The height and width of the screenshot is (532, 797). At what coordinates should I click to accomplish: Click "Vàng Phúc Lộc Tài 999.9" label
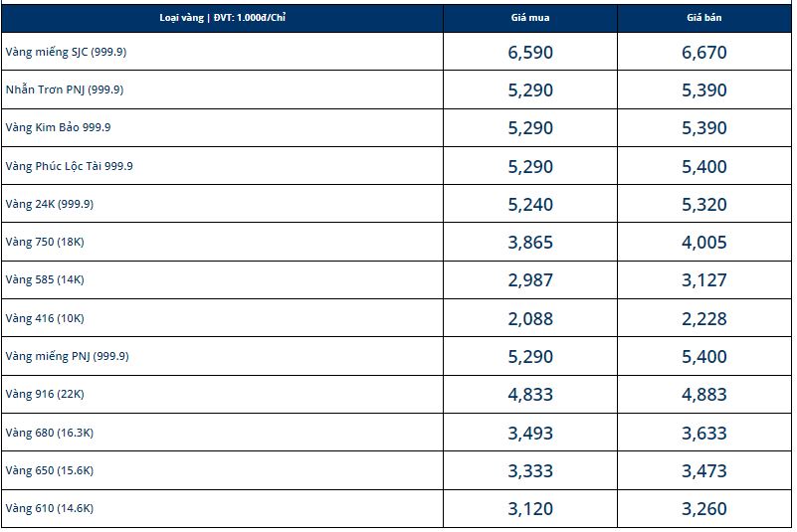(x=69, y=166)
